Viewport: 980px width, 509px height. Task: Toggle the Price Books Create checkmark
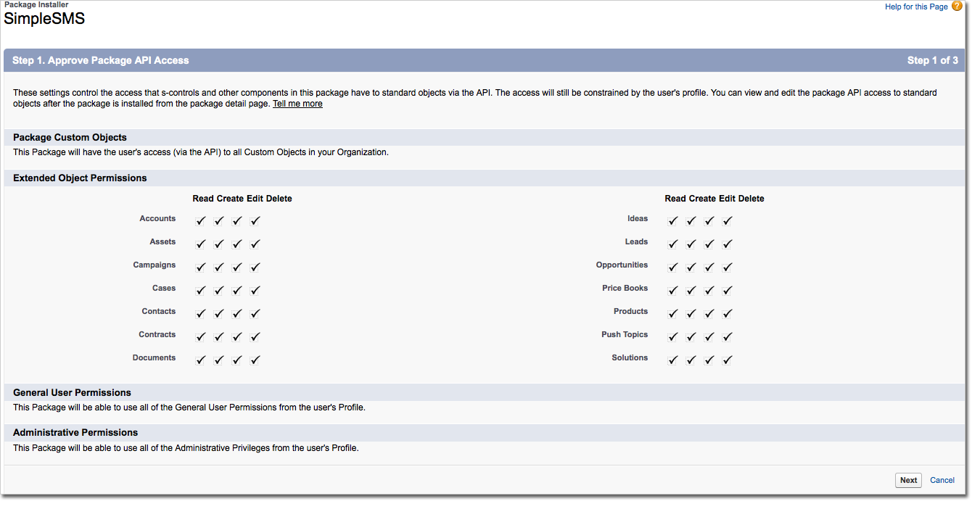point(691,290)
